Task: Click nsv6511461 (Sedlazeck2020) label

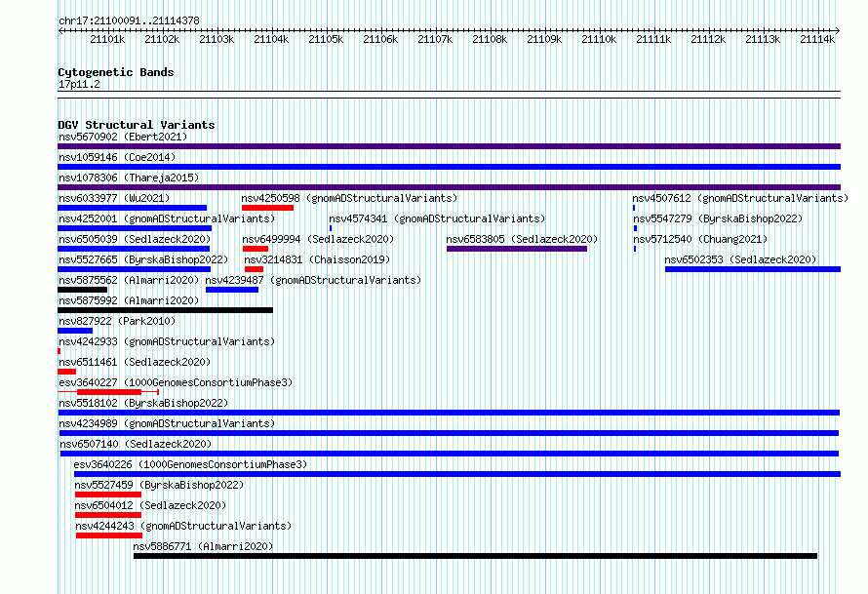Action: click(x=135, y=362)
